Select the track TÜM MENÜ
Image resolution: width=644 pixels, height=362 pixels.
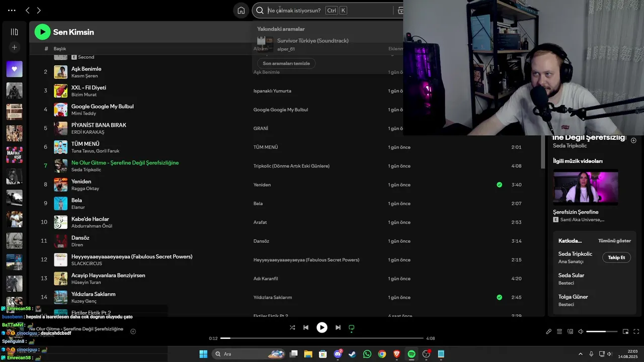[85, 144]
